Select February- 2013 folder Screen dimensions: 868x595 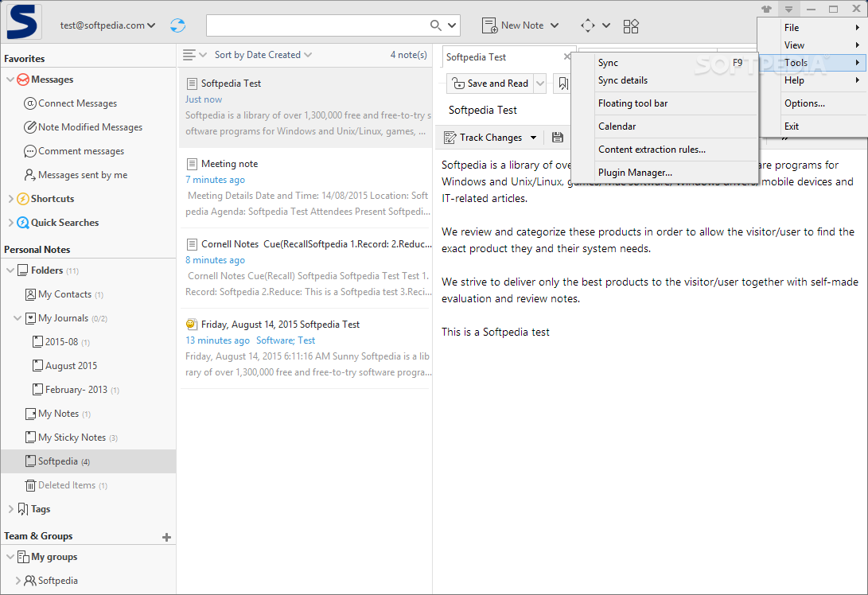(x=76, y=390)
